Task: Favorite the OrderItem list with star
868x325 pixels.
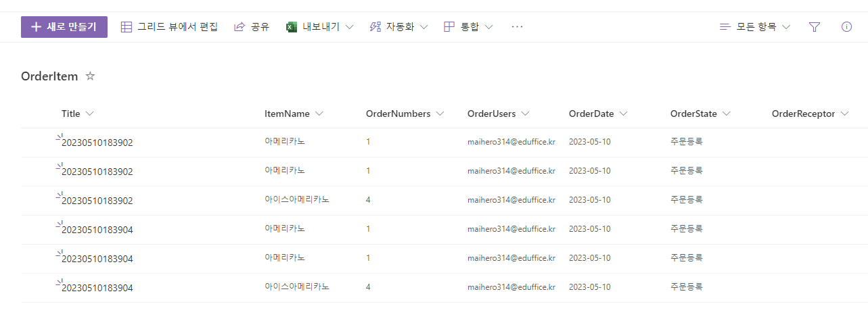Action: pyautogui.click(x=90, y=76)
